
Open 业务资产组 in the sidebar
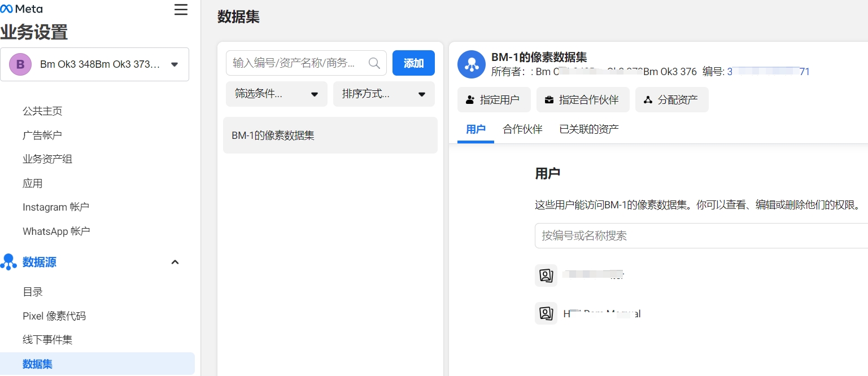coord(47,159)
